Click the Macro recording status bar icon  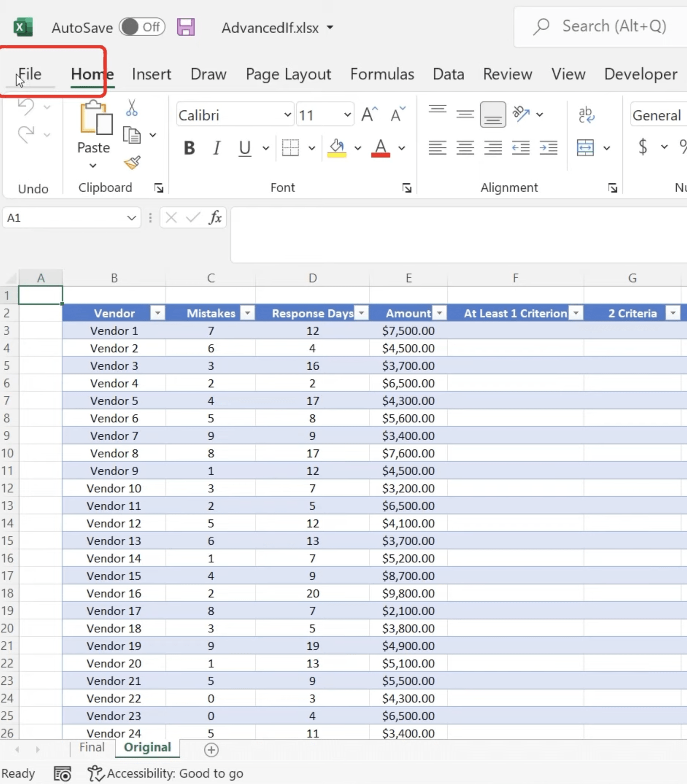[x=62, y=773]
